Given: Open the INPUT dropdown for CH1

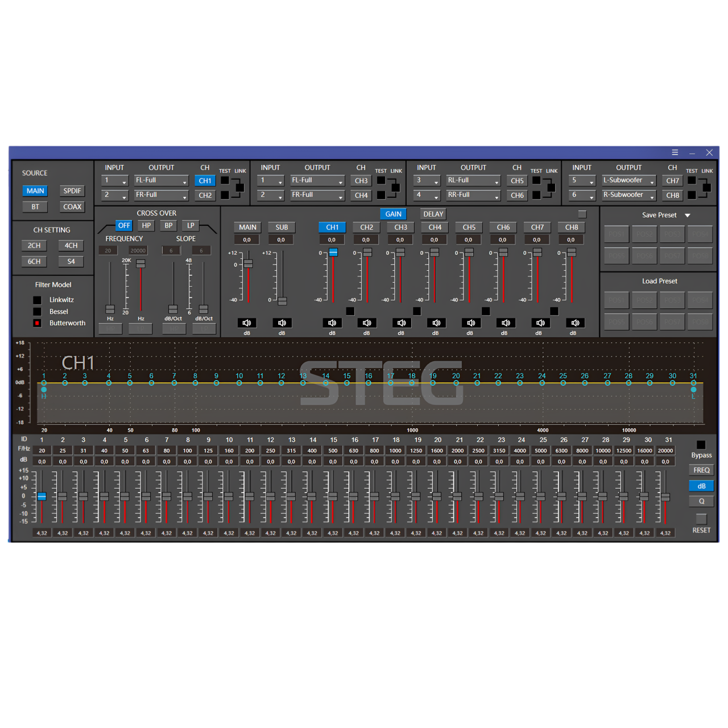Looking at the screenshot, I should pos(115,181).
